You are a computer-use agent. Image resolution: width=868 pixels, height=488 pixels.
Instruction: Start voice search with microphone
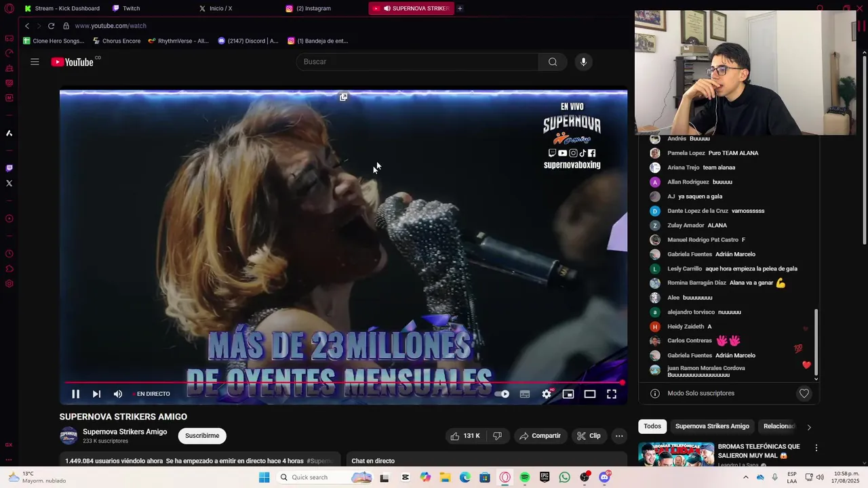583,62
